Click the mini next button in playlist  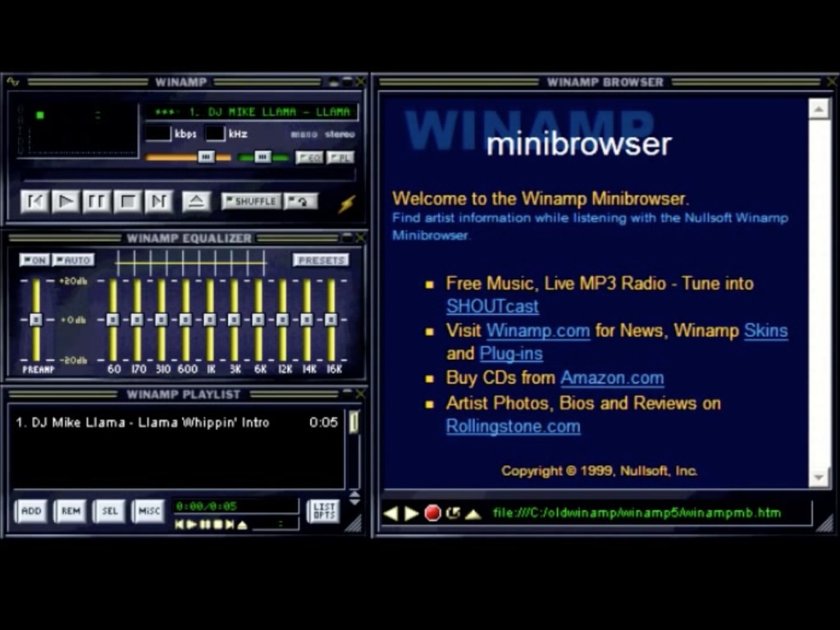point(230,525)
